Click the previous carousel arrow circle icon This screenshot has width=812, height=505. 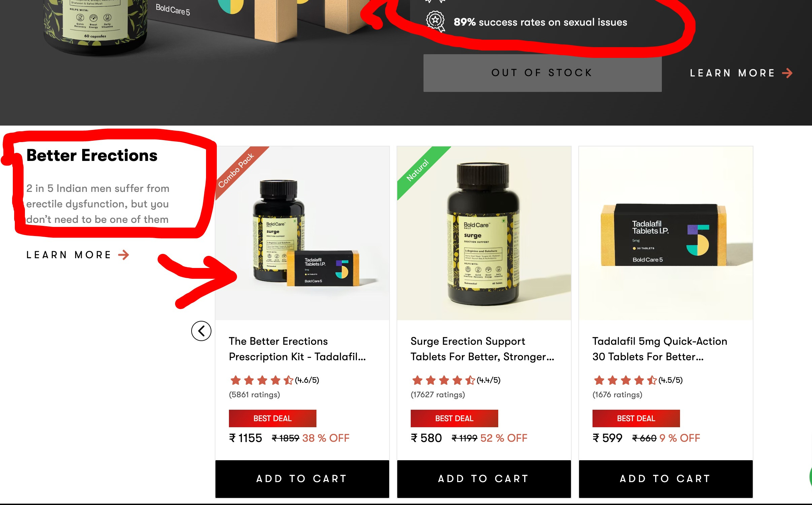(201, 331)
